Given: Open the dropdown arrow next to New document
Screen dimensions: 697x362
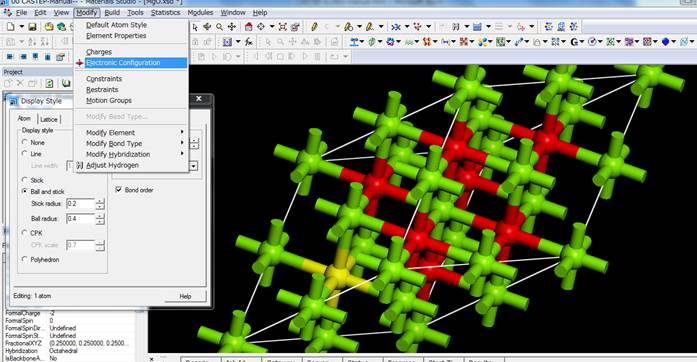Looking at the screenshot, I should click(x=21, y=27).
